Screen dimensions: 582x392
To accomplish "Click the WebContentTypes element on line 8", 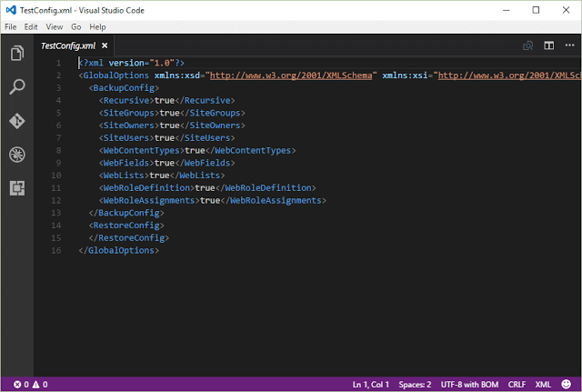I will [197, 150].
